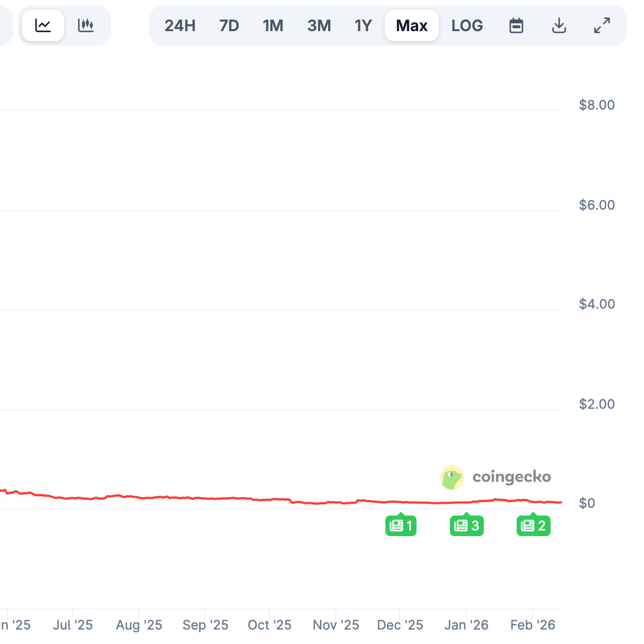The width and height of the screenshot is (644, 644).
Task: Open the chart type selector group
Action: point(65,25)
